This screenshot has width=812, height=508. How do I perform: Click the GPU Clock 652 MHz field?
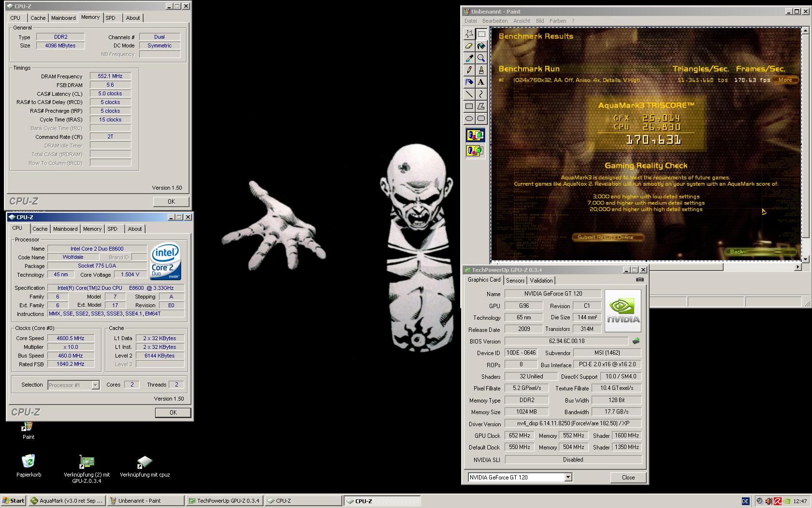coord(520,435)
